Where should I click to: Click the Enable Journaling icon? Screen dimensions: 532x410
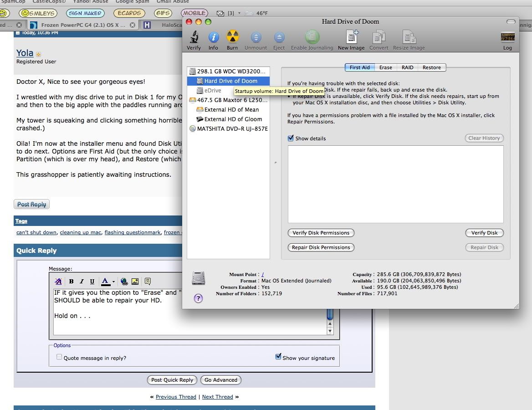click(312, 37)
